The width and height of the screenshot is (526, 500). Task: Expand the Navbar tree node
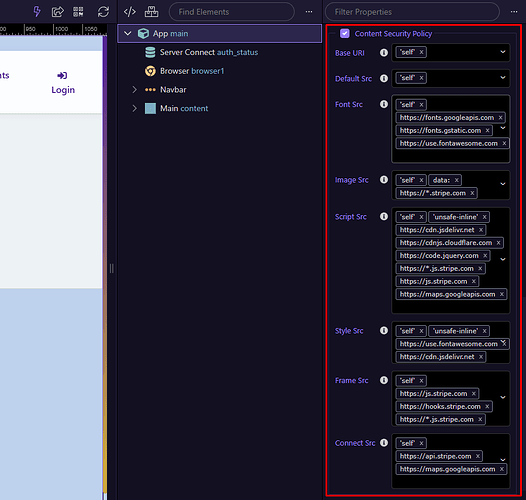click(x=134, y=90)
